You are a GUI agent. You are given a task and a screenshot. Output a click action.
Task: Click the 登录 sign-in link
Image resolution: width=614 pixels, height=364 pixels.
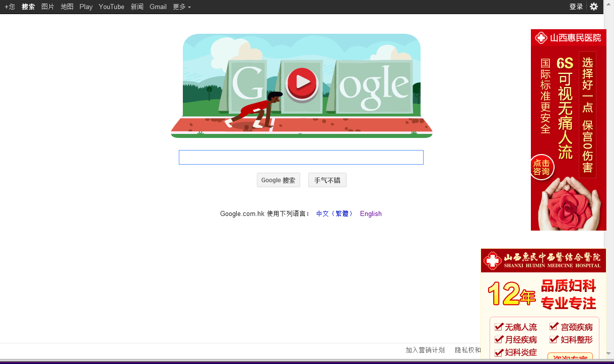click(x=576, y=7)
